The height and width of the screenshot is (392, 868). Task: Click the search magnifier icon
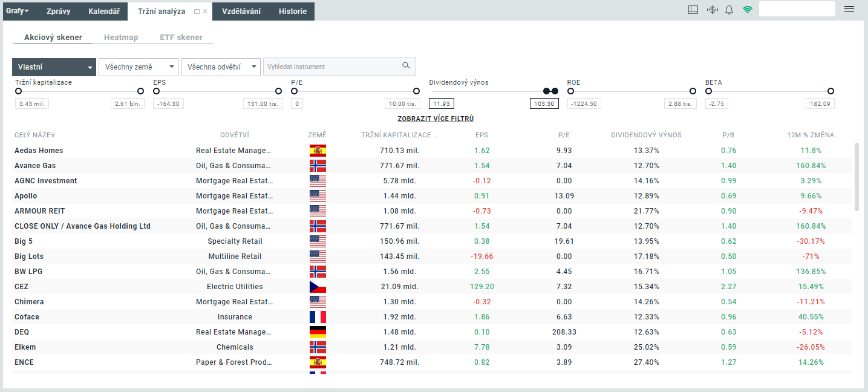coord(406,66)
